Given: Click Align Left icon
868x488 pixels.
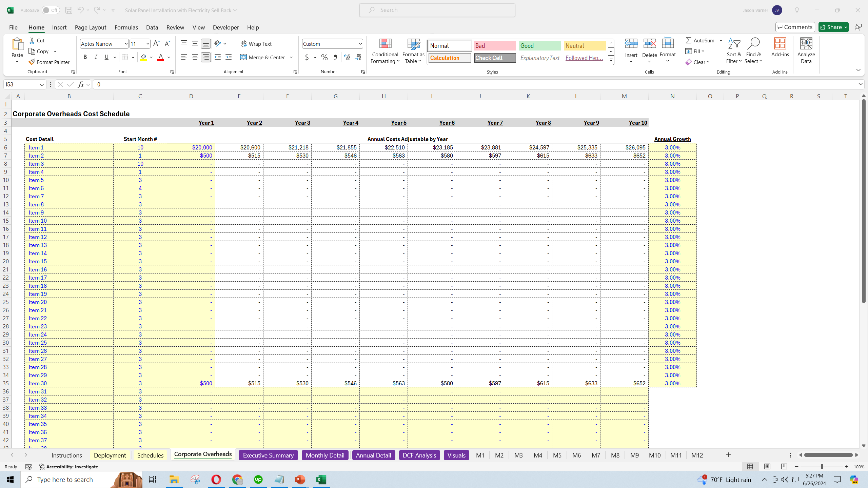Looking at the screenshot, I should click(184, 57).
